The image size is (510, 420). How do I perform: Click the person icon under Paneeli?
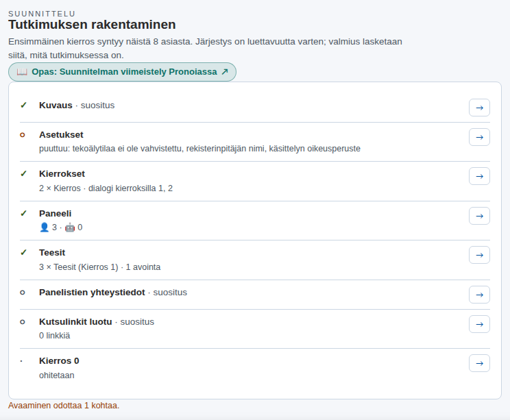point(45,227)
